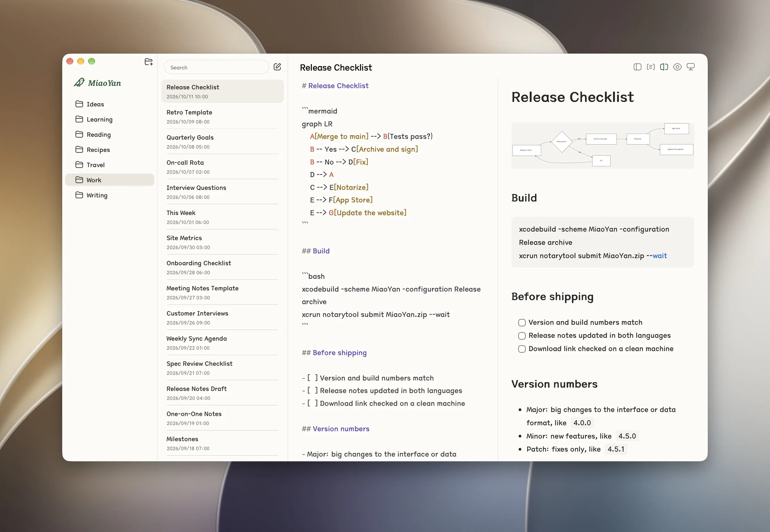This screenshot has height=532, width=770.
Task: Select the Recipes folder
Action: click(x=110, y=150)
